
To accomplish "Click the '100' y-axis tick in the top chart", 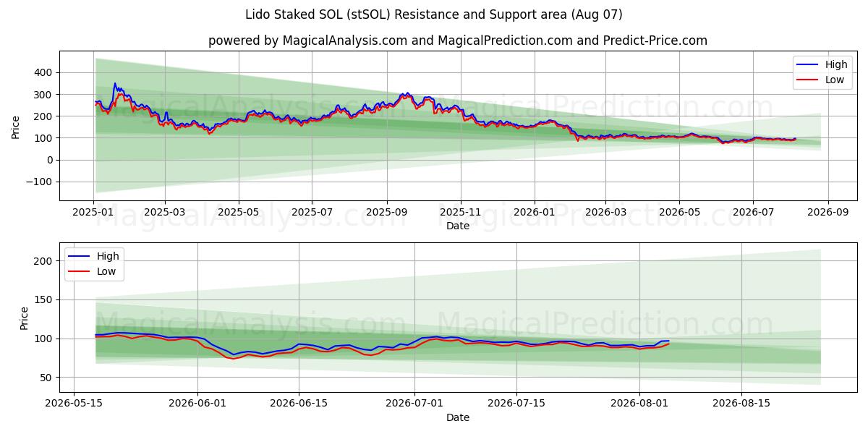I will click(44, 138).
